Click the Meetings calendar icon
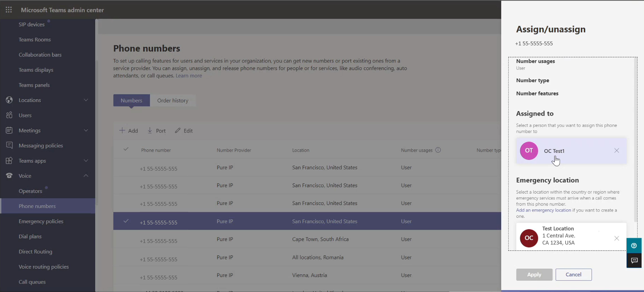The width and height of the screenshot is (644, 292). 9,130
